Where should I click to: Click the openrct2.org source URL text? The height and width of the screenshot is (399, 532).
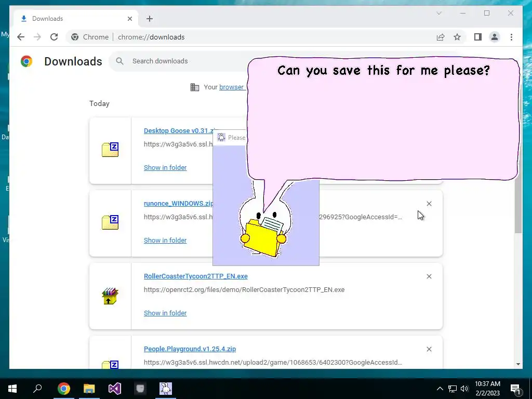pyautogui.click(x=244, y=290)
